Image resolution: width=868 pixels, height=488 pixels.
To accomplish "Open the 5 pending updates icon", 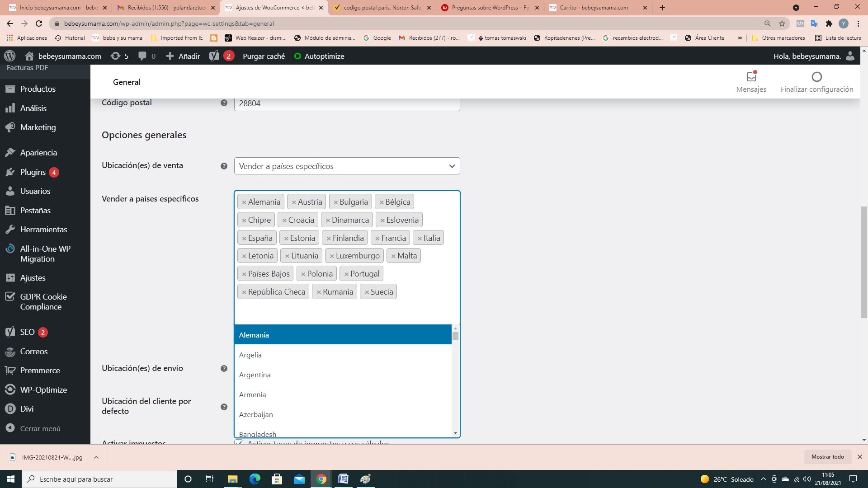I will (x=120, y=56).
